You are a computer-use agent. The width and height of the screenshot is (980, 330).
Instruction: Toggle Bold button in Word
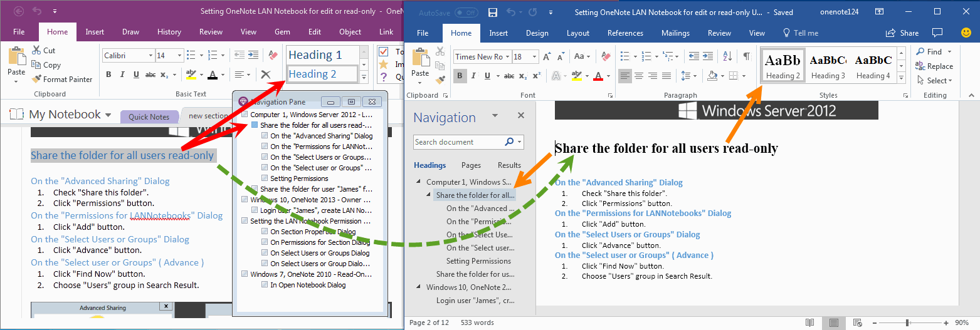coord(460,76)
